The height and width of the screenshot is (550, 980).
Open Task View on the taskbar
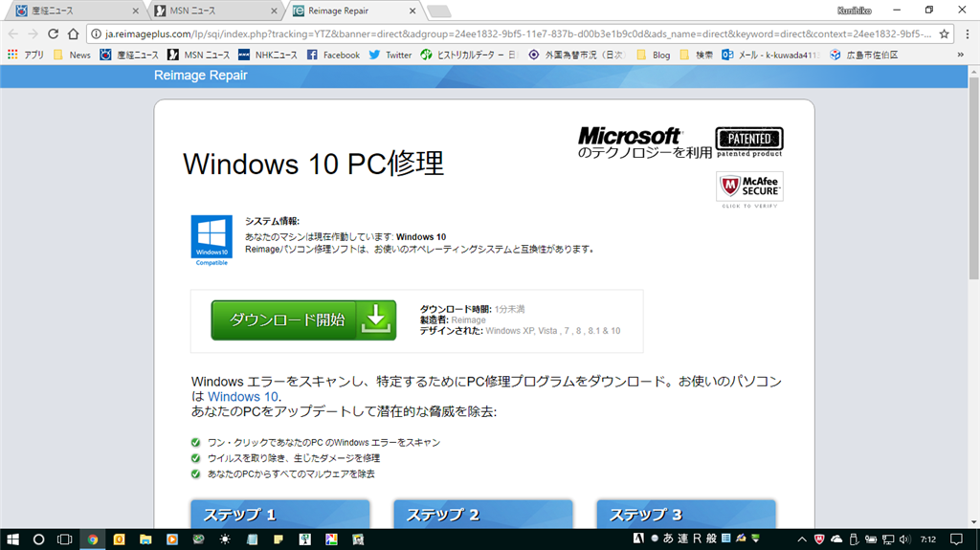tap(64, 539)
